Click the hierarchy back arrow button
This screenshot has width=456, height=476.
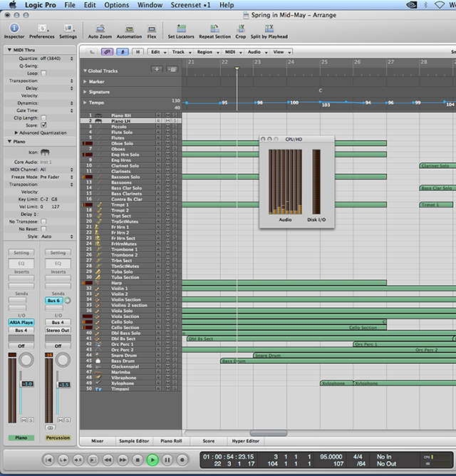pyautogui.click(x=92, y=52)
